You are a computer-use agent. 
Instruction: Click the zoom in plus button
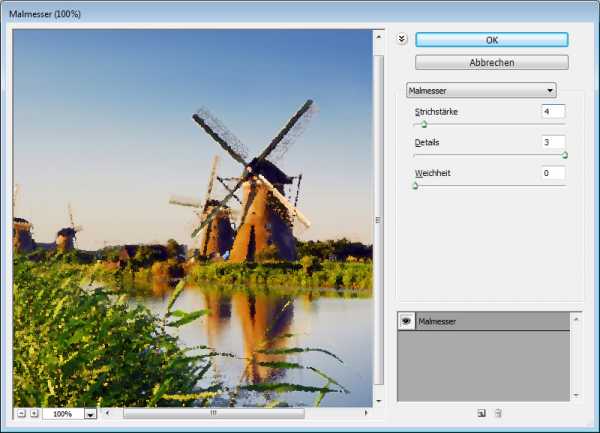point(34,413)
